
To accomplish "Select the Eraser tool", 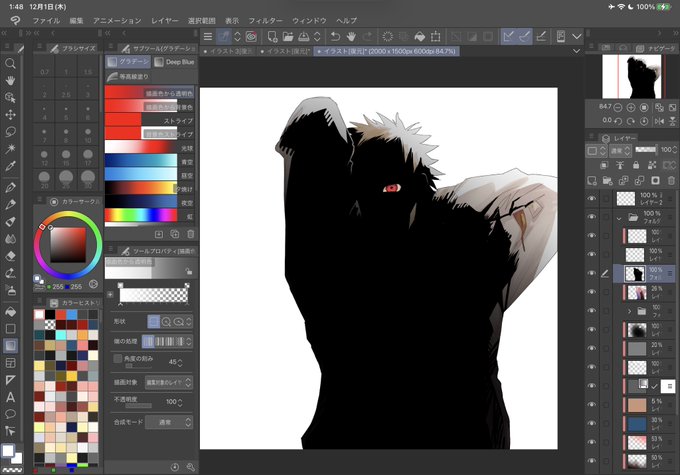I will click(x=10, y=256).
